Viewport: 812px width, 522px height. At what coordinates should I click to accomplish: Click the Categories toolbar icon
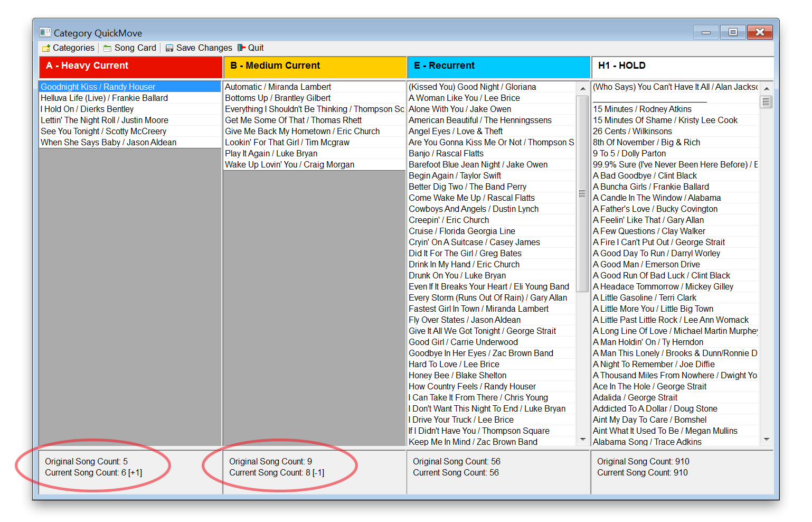tap(46, 48)
